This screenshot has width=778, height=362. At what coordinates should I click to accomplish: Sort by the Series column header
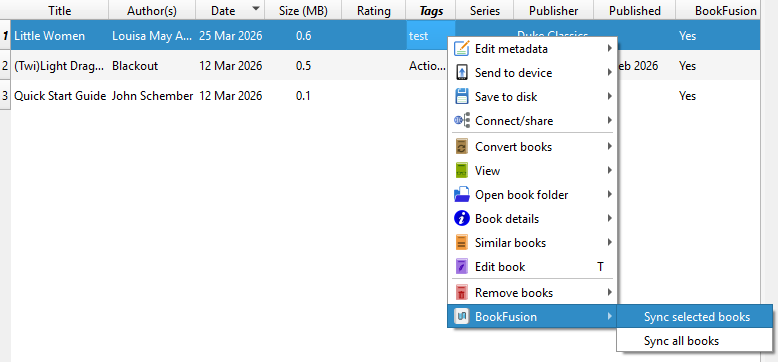pos(485,10)
